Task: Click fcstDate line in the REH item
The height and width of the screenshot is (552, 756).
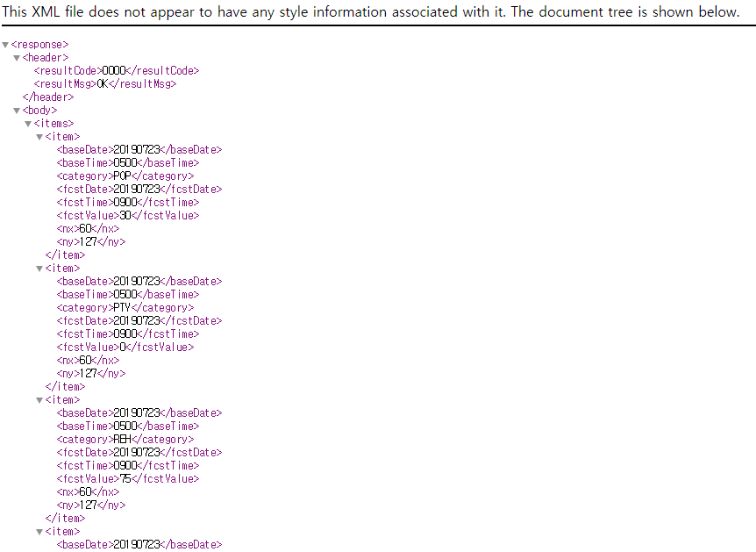Action: (139, 453)
